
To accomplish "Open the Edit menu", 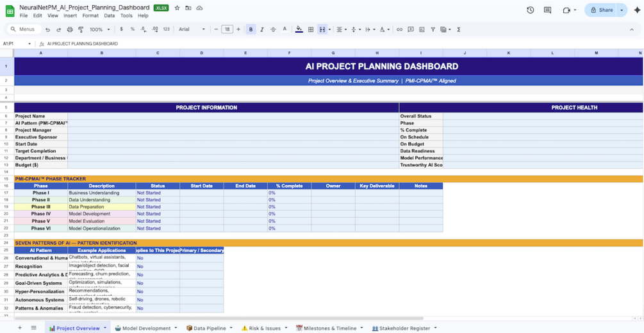I will point(38,15).
